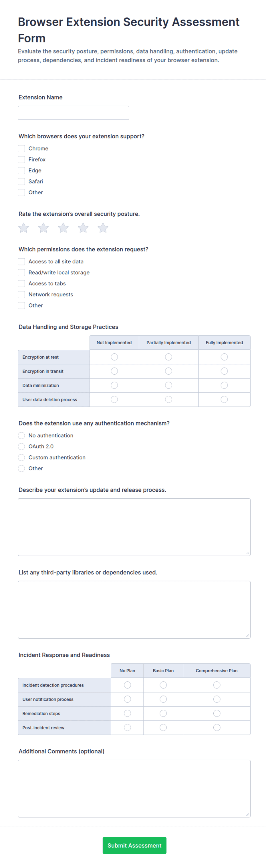Rate security posture one star
Screen dimensions: 266x868
[x=24, y=228]
